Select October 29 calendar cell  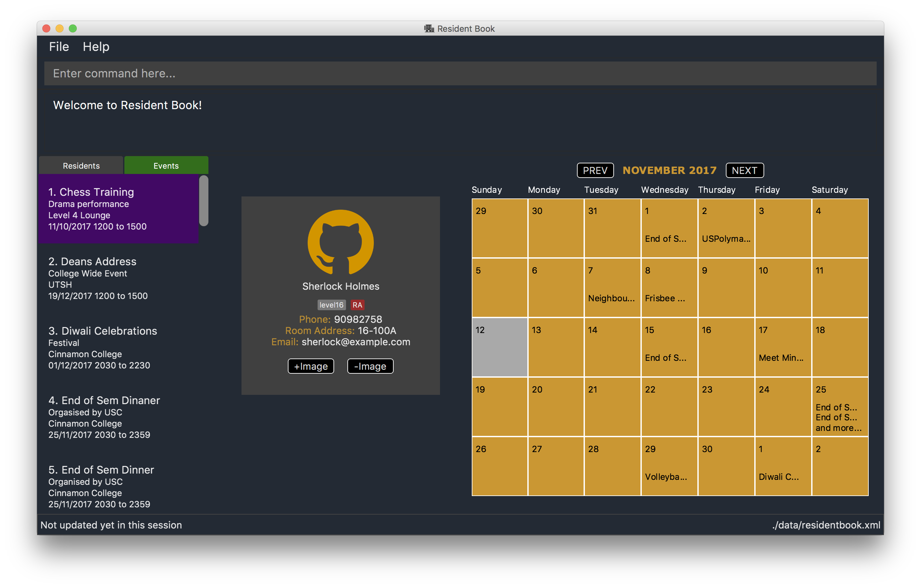pyautogui.click(x=500, y=228)
